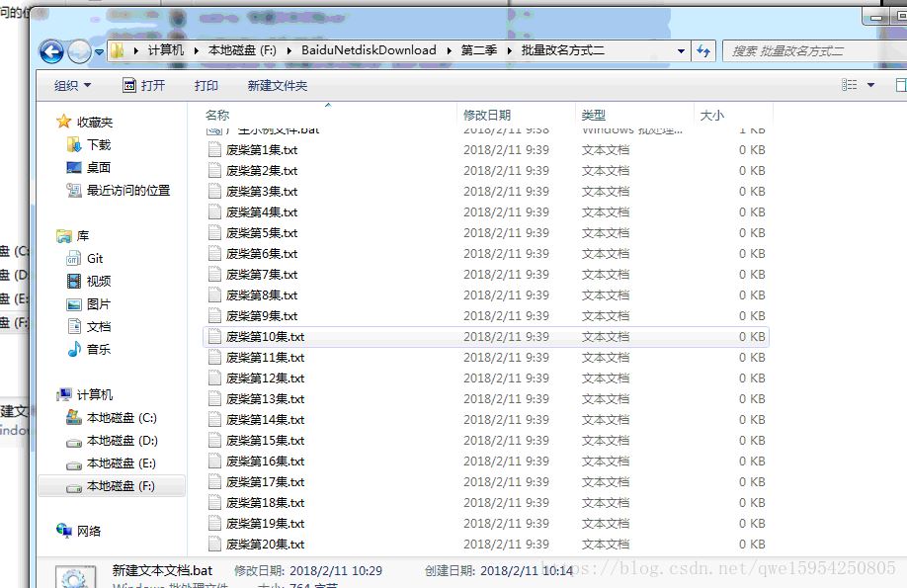Select the file name 废柴第14集.txt
Image resolution: width=907 pixels, height=588 pixels.
(265, 420)
